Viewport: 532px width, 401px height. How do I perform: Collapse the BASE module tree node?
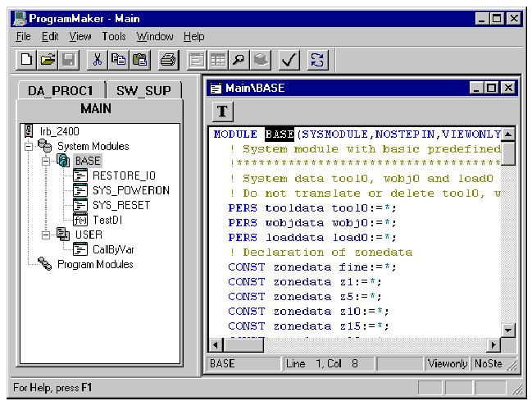[45, 162]
